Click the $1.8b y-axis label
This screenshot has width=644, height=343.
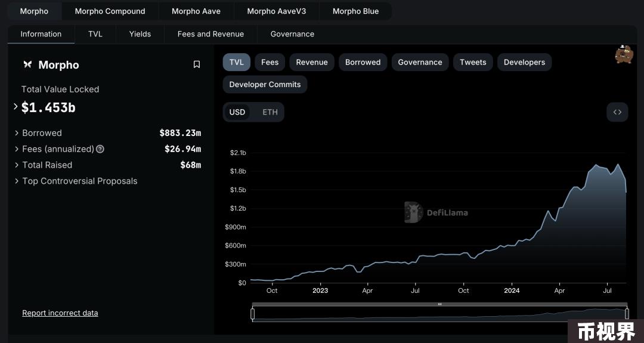click(x=238, y=171)
